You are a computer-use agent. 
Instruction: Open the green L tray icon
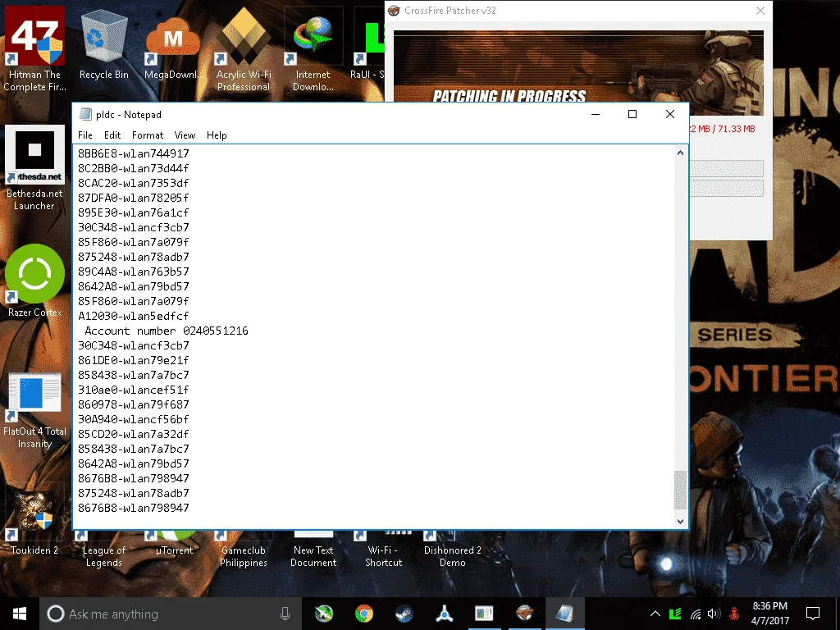point(675,614)
